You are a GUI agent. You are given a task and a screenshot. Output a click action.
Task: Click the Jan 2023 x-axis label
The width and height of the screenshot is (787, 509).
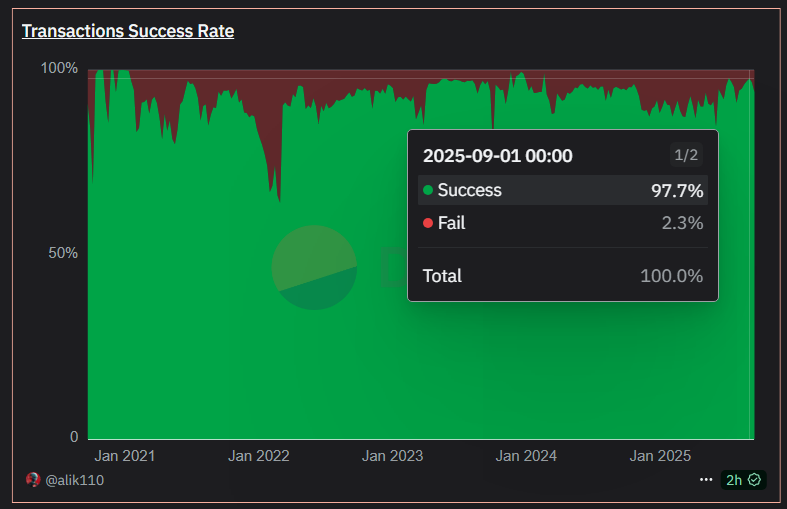point(392,456)
